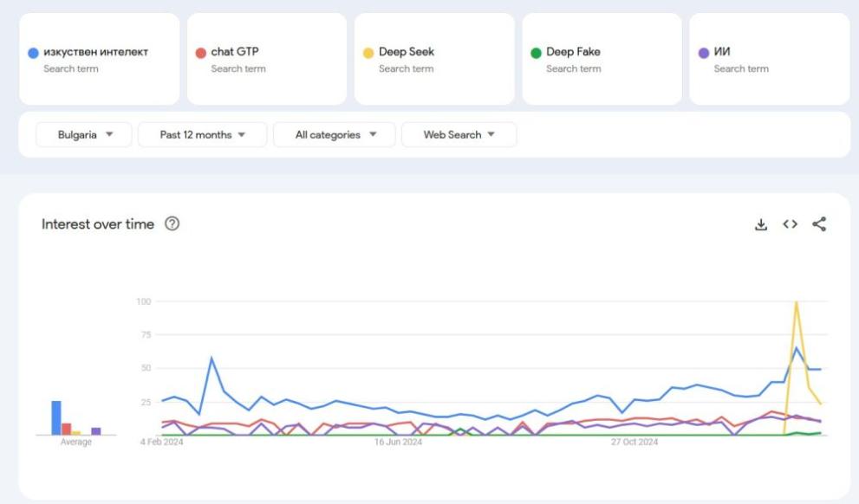This screenshot has height=504, width=859.
Task: Click the share chart icon
Action: [819, 224]
